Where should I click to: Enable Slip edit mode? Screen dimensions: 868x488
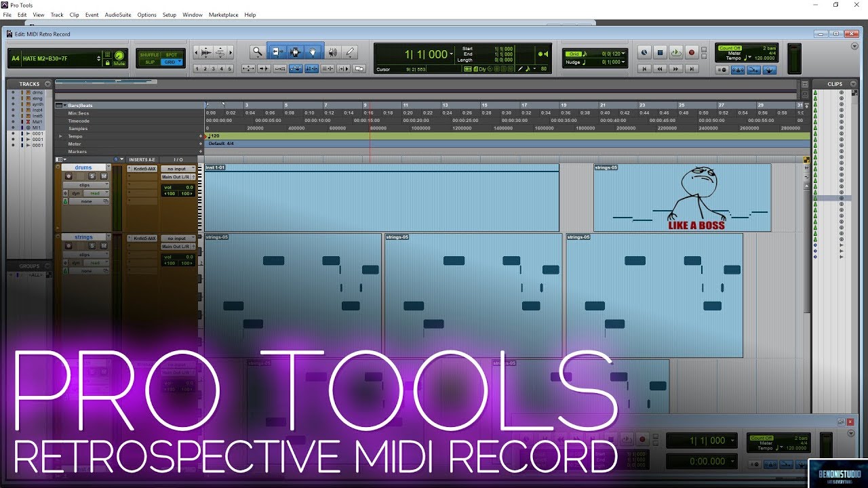tap(149, 62)
